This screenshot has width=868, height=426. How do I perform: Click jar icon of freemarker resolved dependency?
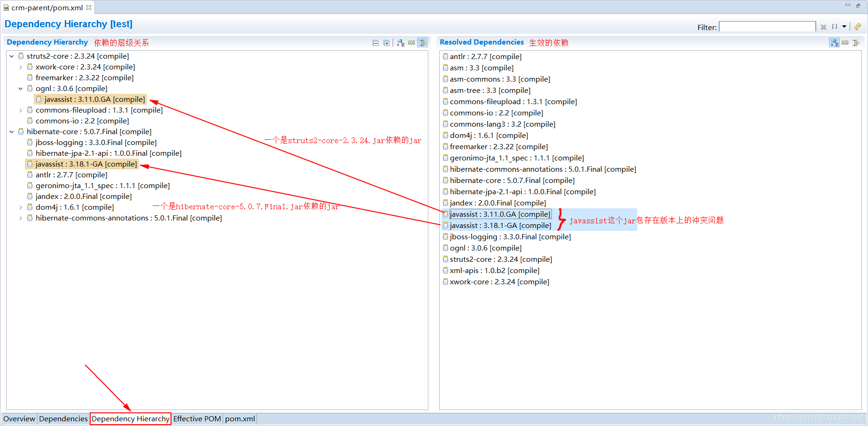pos(446,146)
